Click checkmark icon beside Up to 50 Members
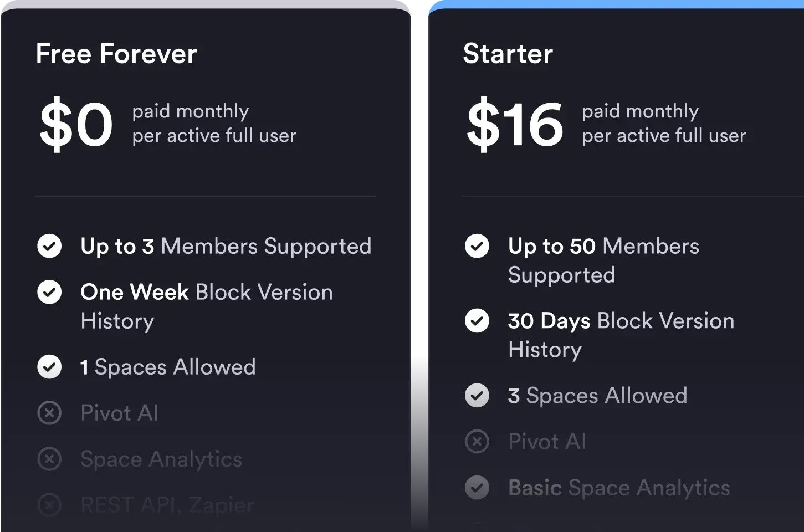Screen dimensions: 804x532 (477, 246)
